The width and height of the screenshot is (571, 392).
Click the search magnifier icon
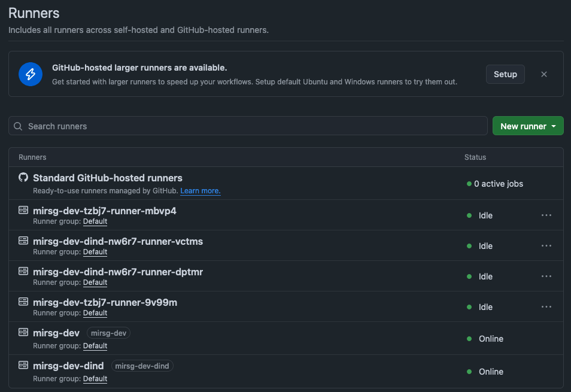(x=18, y=126)
